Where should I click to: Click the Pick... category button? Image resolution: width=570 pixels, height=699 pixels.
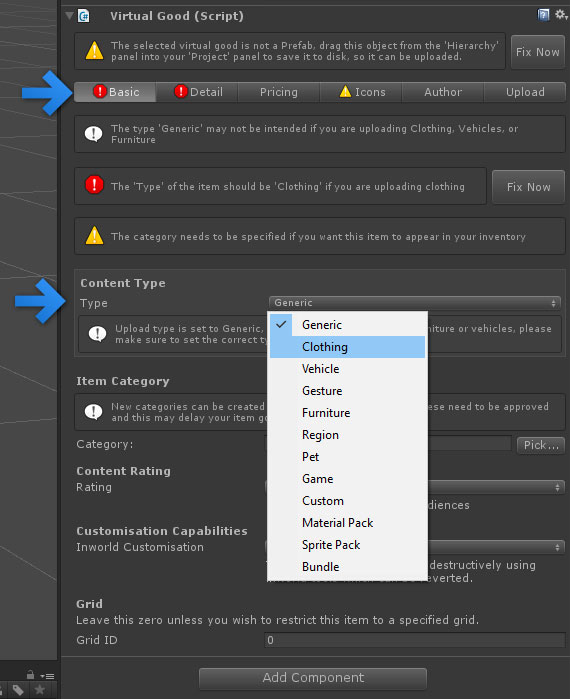tap(541, 445)
